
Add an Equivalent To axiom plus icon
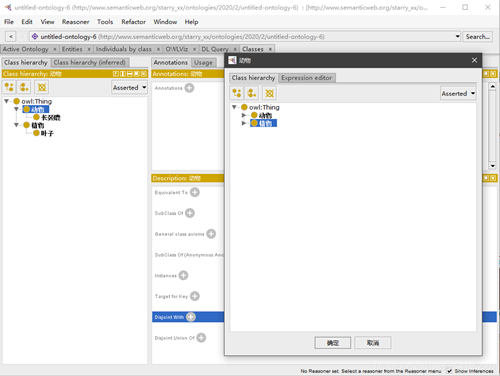click(195, 192)
